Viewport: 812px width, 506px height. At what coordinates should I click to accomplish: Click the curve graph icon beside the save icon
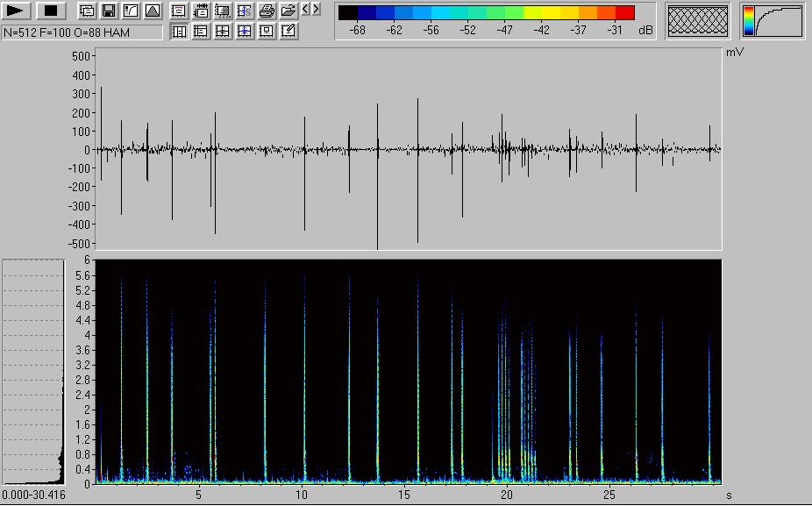[x=131, y=11]
